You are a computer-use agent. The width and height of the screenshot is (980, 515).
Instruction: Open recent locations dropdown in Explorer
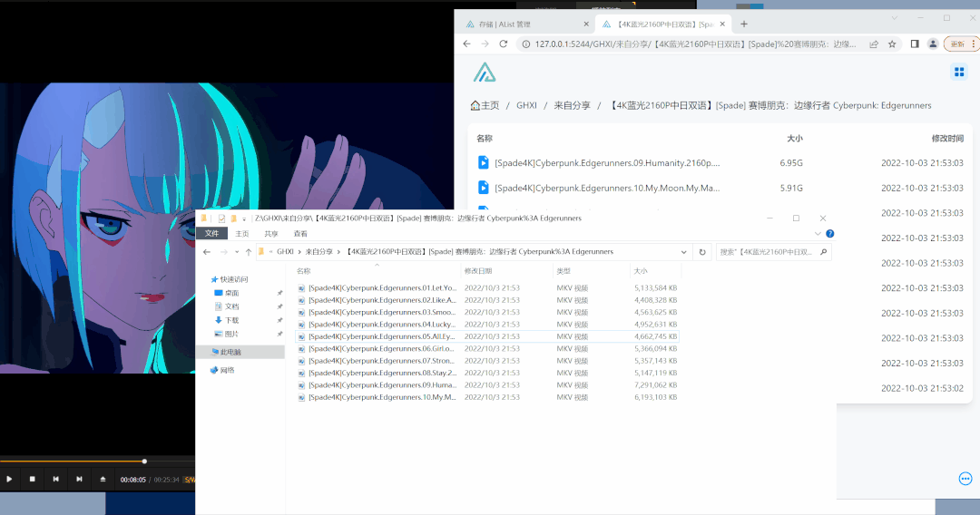[237, 252]
